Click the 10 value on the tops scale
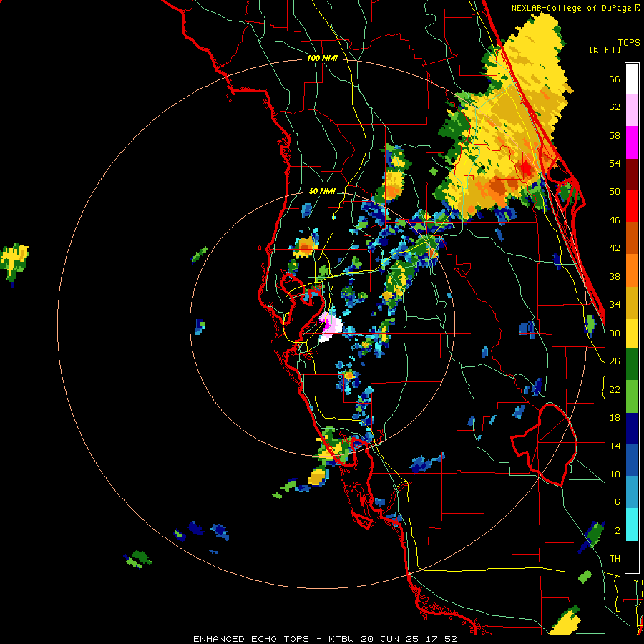 [615, 474]
